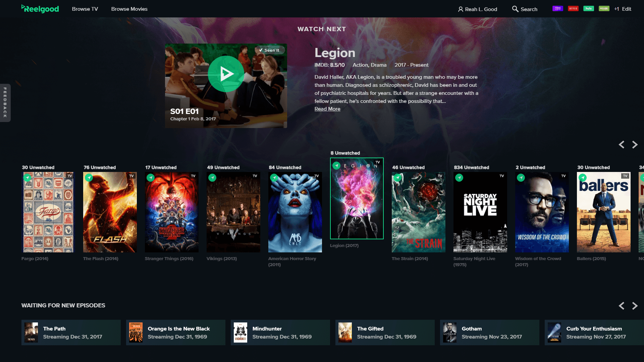The height and width of the screenshot is (362, 644).
Task: Click the FREE streaming service icon
Action: pos(557,8)
